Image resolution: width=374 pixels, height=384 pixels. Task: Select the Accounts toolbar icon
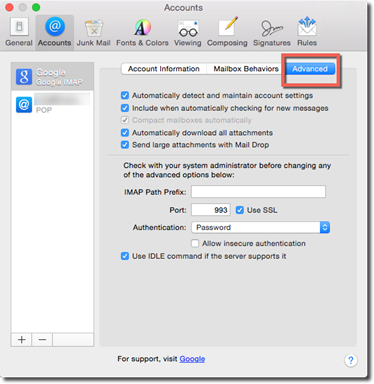pos(55,32)
